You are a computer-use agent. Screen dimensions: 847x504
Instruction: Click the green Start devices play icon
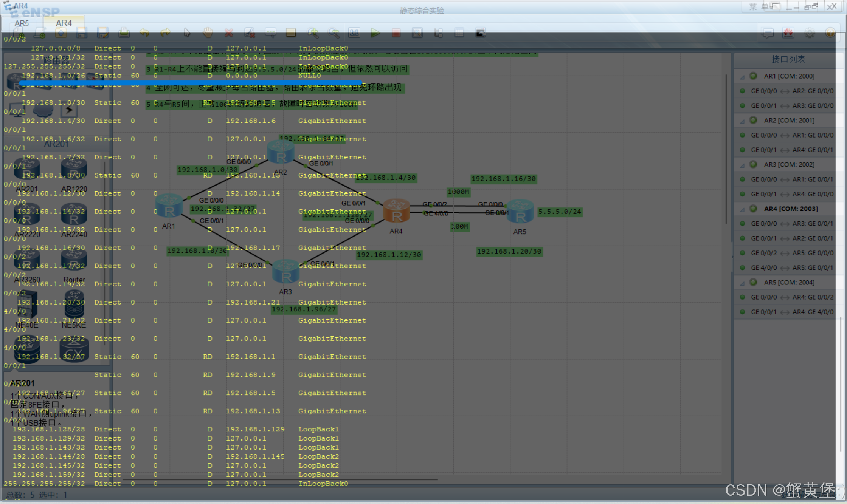tap(375, 33)
